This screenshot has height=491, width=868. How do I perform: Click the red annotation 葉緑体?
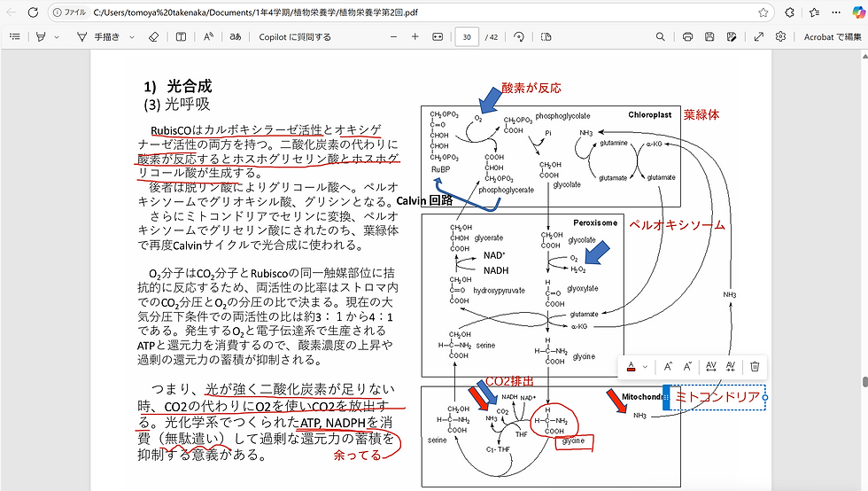pos(701,114)
